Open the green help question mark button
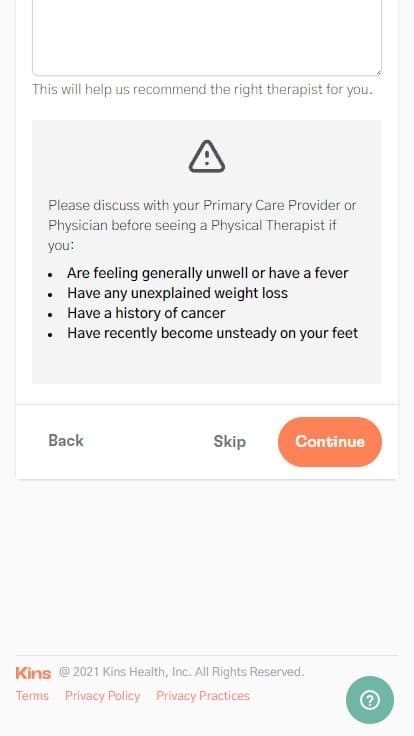This screenshot has width=414, height=736. click(370, 700)
